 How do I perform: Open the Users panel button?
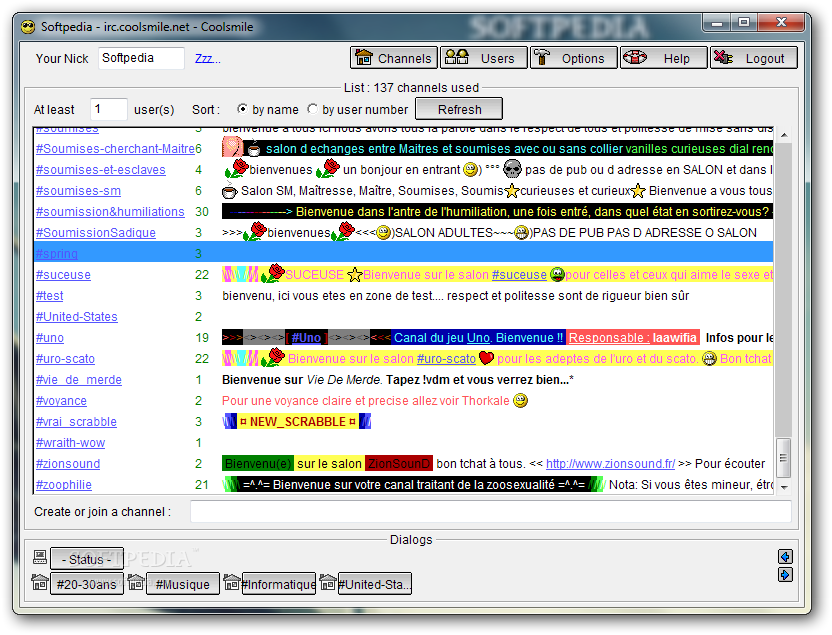(x=483, y=58)
